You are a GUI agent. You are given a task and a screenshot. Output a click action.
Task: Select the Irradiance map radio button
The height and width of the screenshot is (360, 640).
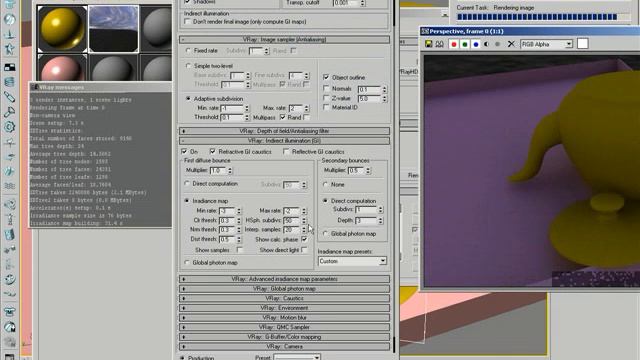[x=187, y=201]
